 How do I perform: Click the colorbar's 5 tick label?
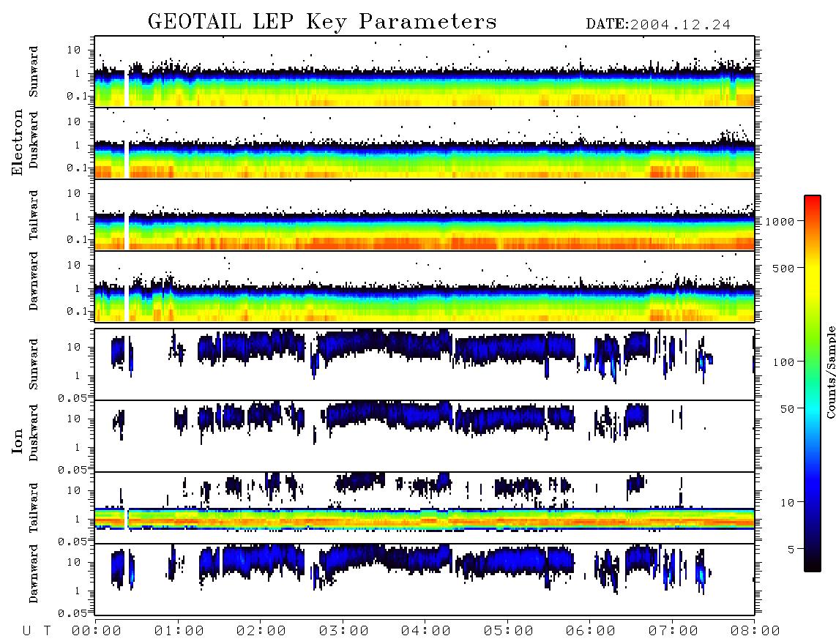[x=791, y=549]
